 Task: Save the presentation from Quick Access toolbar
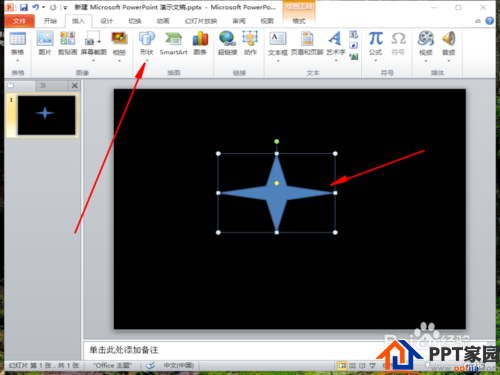tap(24, 7)
